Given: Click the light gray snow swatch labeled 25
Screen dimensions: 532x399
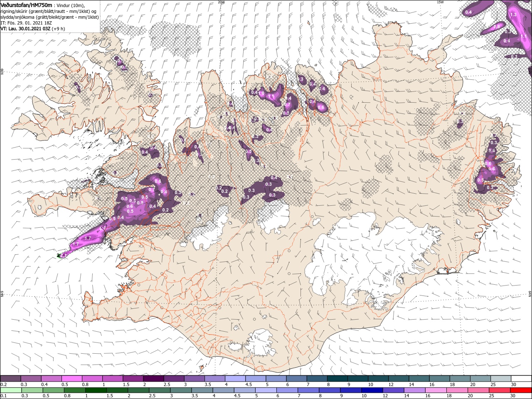Looking at the screenshot, I should coord(500,379).
